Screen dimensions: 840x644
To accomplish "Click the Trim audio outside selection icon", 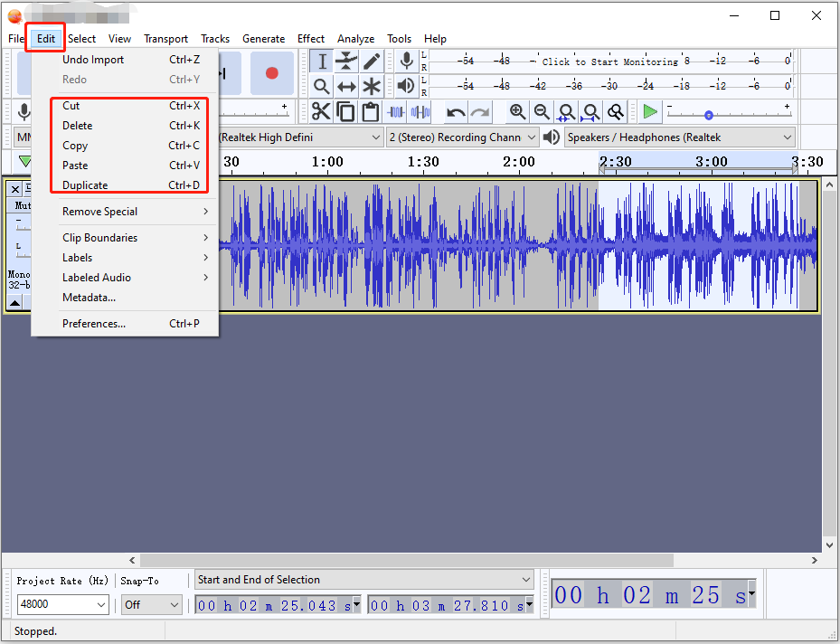I will click(395, 112).
